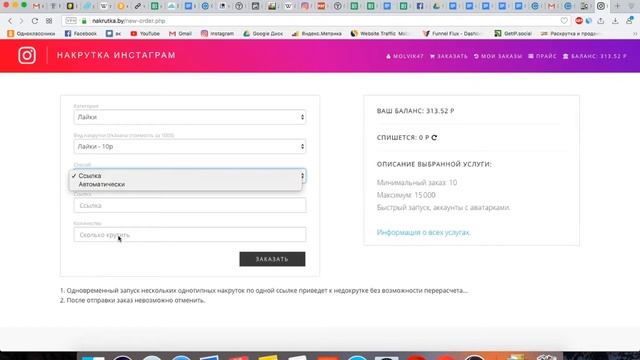Viewport: 640px width, 360px height.
Task: Click the Минимальный заказ: 10 text
Action: coord(417,182)
